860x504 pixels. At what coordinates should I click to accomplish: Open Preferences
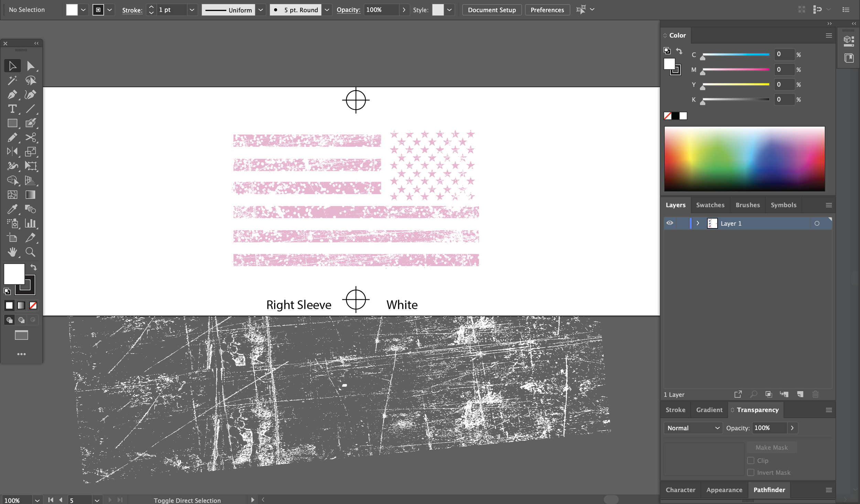coord(547,10)
